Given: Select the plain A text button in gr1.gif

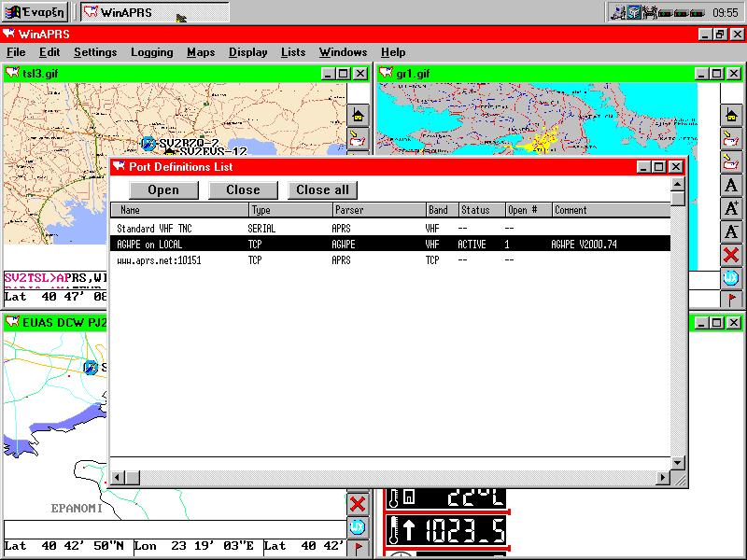Looking at the screenshot, I should click(x=731, y=185).
